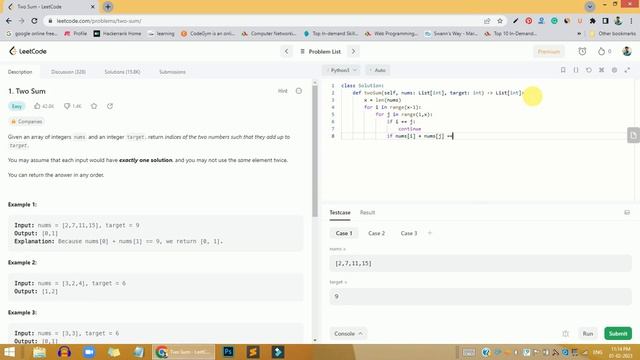Select Case 3
Image resolution: width=640 pixels, height=360 pixels.
[x=409, y=233]
